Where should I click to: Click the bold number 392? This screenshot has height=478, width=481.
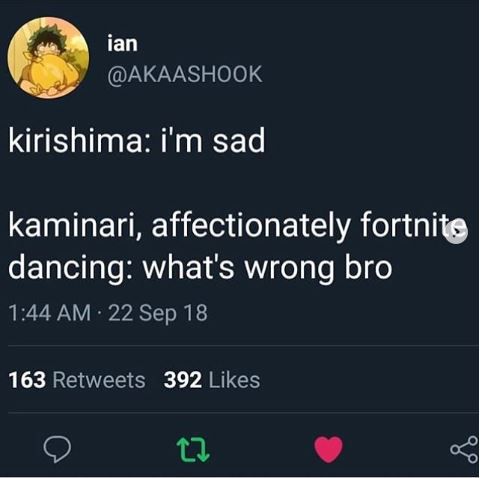coord(183,380)
